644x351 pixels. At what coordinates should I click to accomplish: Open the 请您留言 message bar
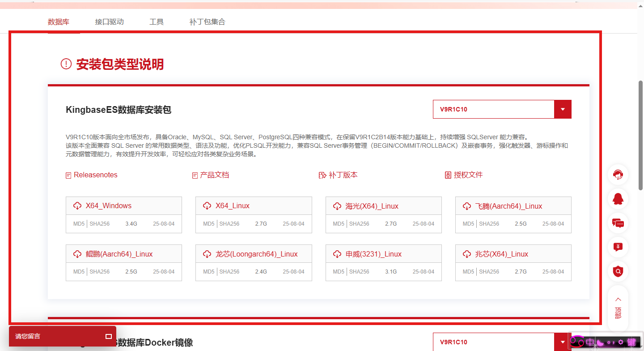(63, 336)
